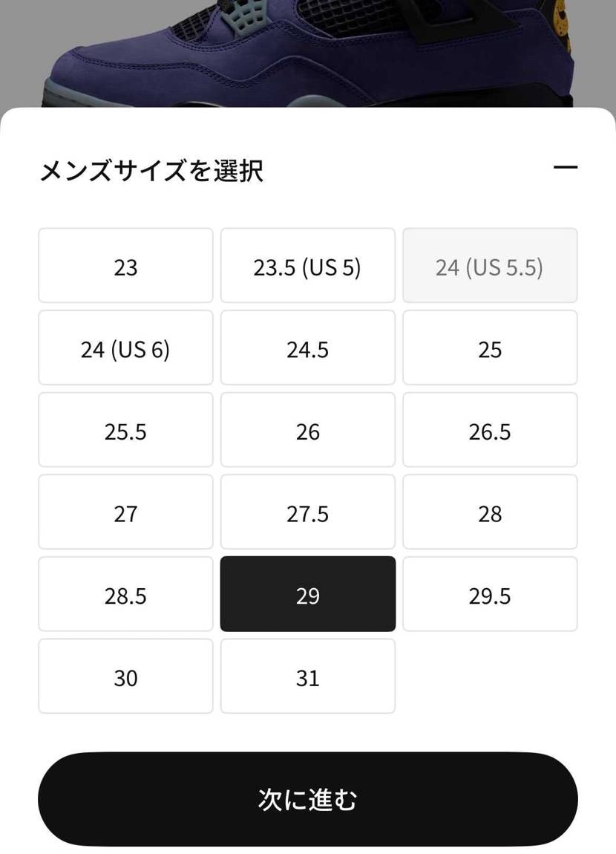Choose size 30
The width and height of the screenshot is (616, 854).
[125, 677]
